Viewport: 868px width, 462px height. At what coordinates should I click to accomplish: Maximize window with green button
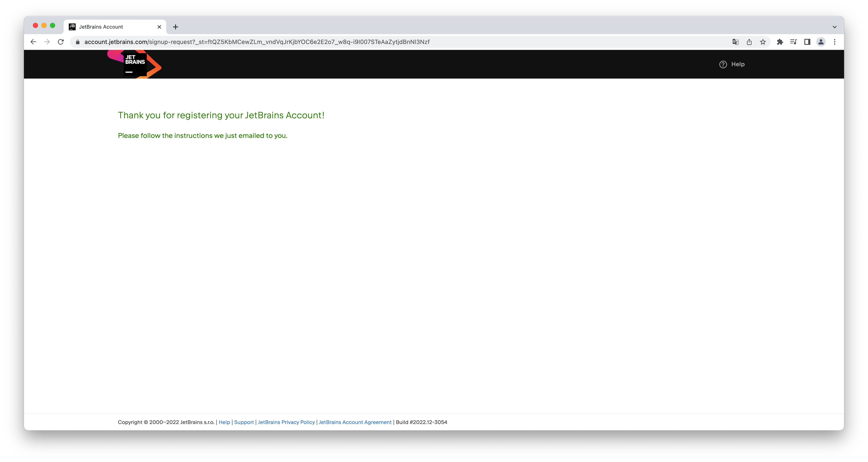pyautogui.click(x=53, y=26)
